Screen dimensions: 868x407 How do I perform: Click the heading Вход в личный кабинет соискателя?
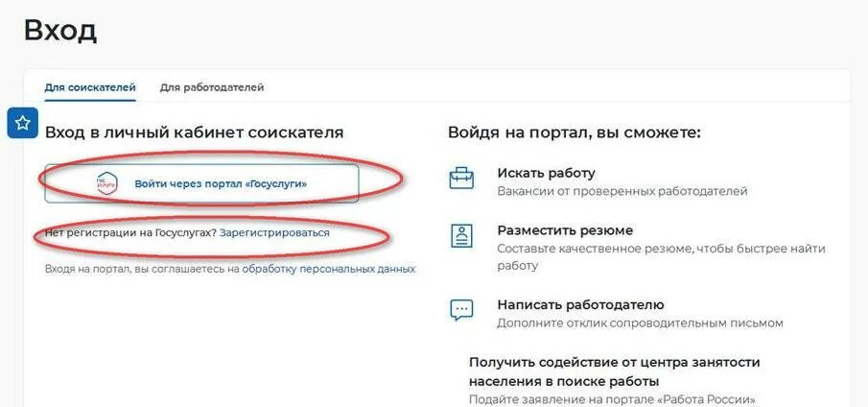pyautogui.click(x=195, y=132)
